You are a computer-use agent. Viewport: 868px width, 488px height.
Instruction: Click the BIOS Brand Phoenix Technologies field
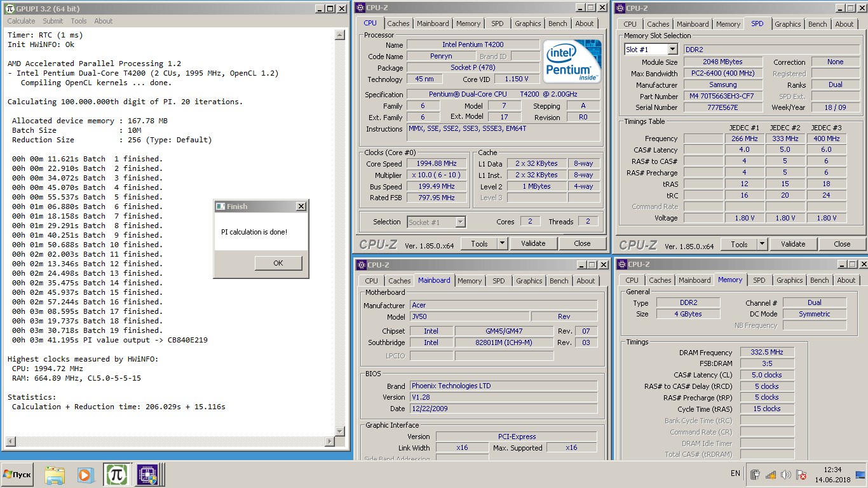pos(503,386)
